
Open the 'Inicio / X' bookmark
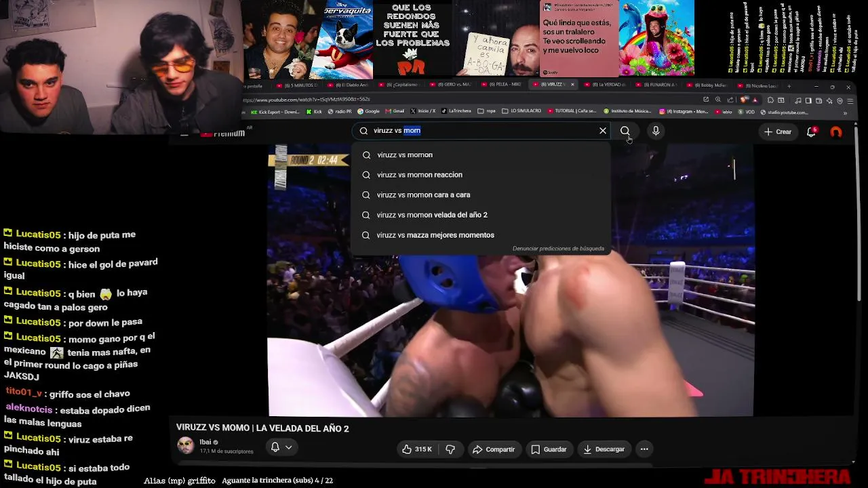tap(422, 112)
